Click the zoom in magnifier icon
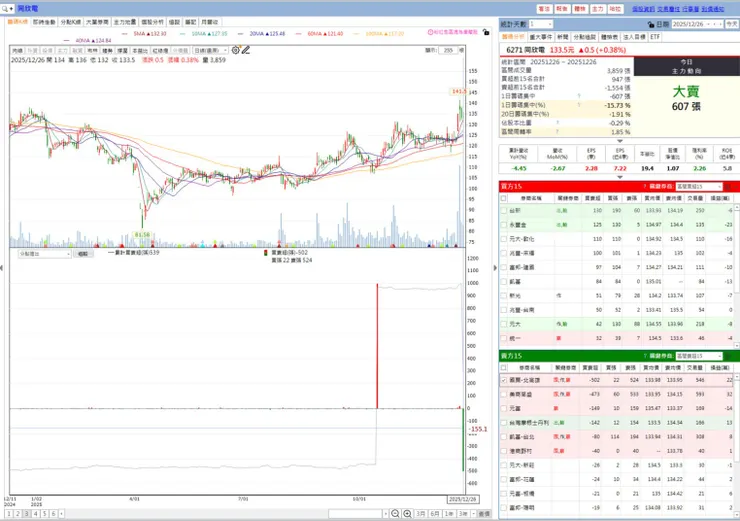740x521 pixels. tap(407, 513)
